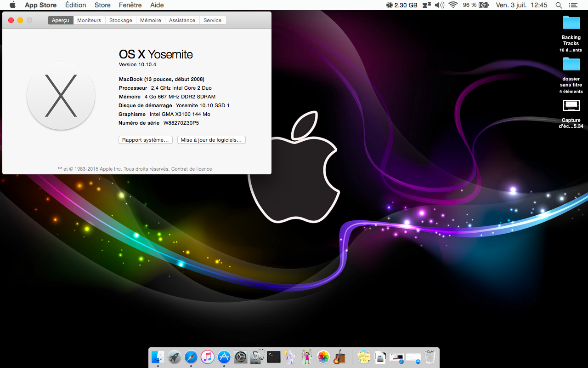Open the wizard app icon in Dock
Viewport: 588px width, 368px height.
click(x=290, y=357)
